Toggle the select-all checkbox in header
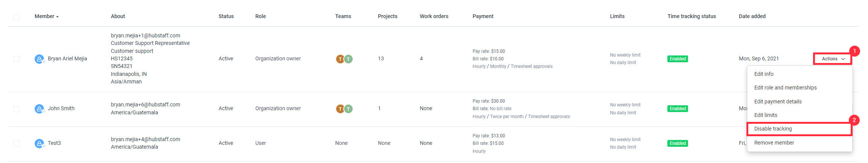The image size is (868, 163). pyautogui.click(x=17, y=17)
